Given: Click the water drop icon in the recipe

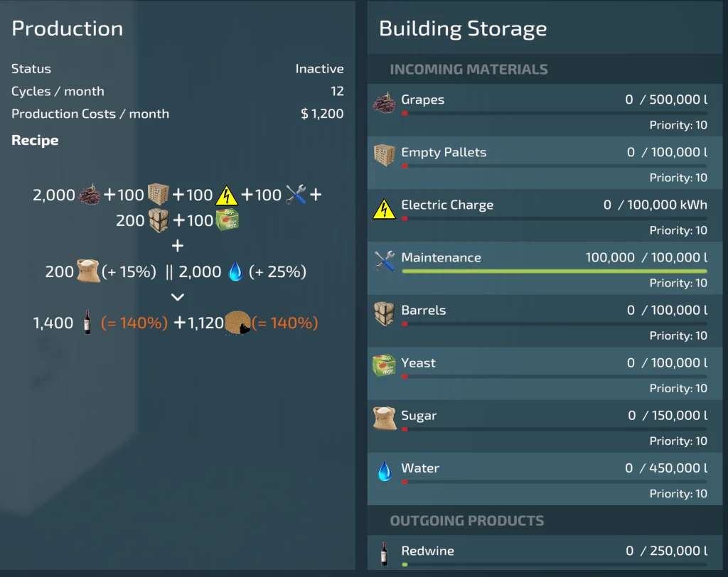Looking at the screenshot, I should tap(235, 272).
